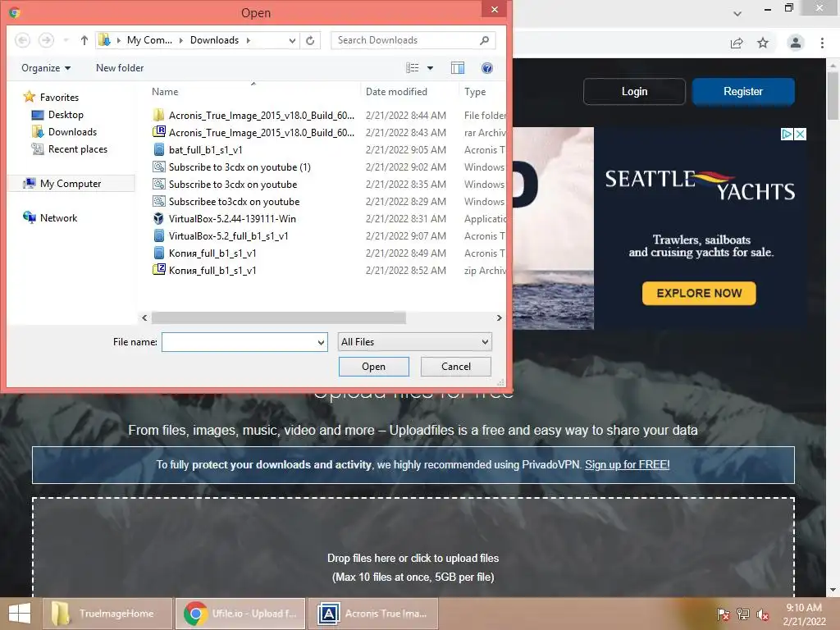
Task: Switch to TrueImageHome folder in taskbar
Action: point(107,614)
